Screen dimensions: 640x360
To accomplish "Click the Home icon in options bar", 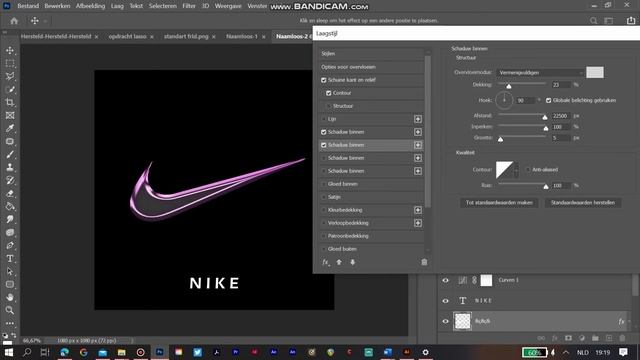I will 14,20.
